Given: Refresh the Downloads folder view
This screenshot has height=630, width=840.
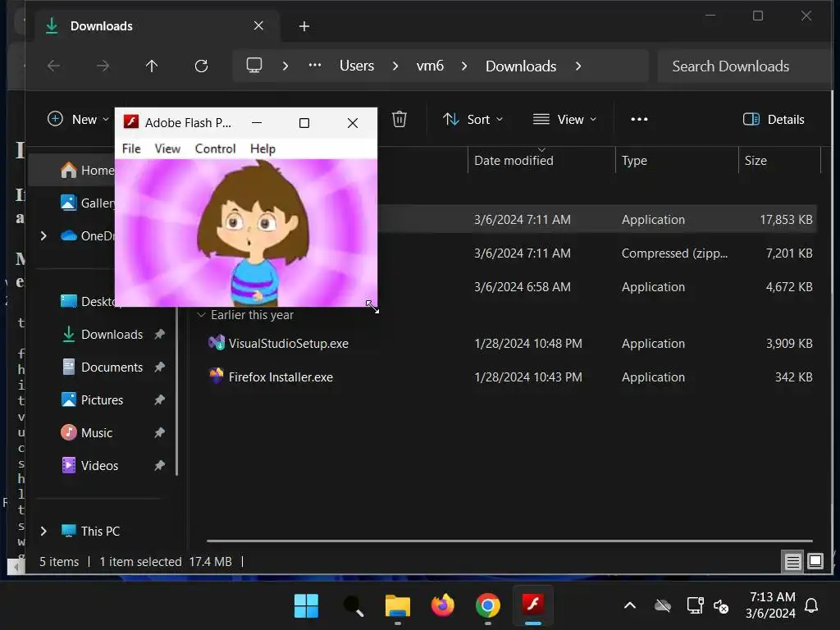Looking at the screenshot, I should pyautogui.click(x=202, y=66).
